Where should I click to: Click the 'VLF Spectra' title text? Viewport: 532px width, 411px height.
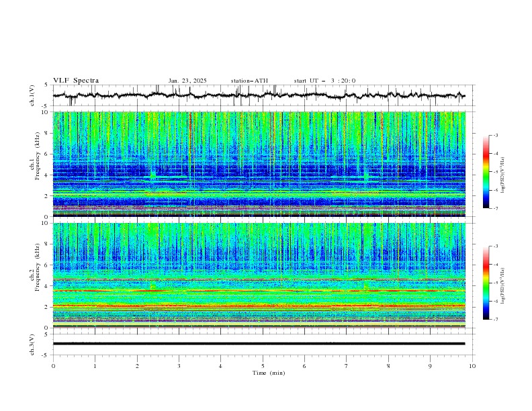[x=76, y=81]
